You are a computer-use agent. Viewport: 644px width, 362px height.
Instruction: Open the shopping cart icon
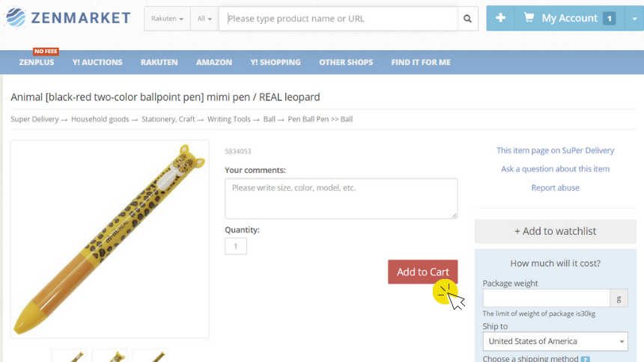pyautogui.click(x=529, y=18)
